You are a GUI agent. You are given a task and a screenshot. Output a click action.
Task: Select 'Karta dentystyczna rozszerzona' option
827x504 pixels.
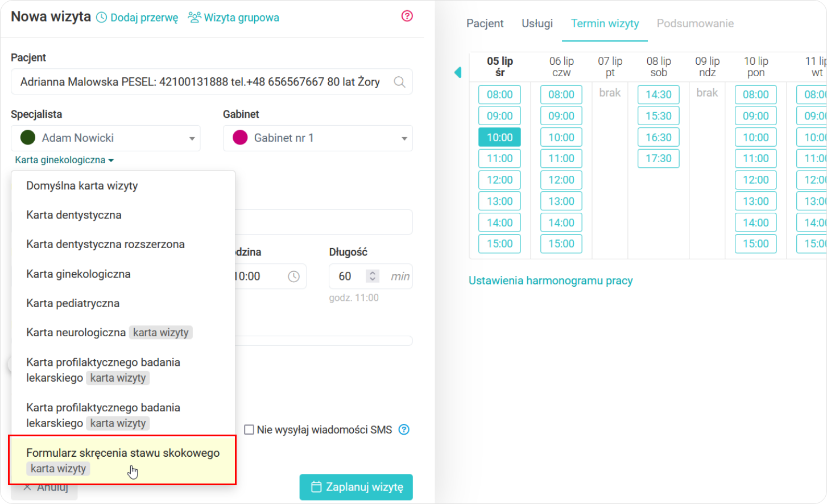tap(123, 244)
